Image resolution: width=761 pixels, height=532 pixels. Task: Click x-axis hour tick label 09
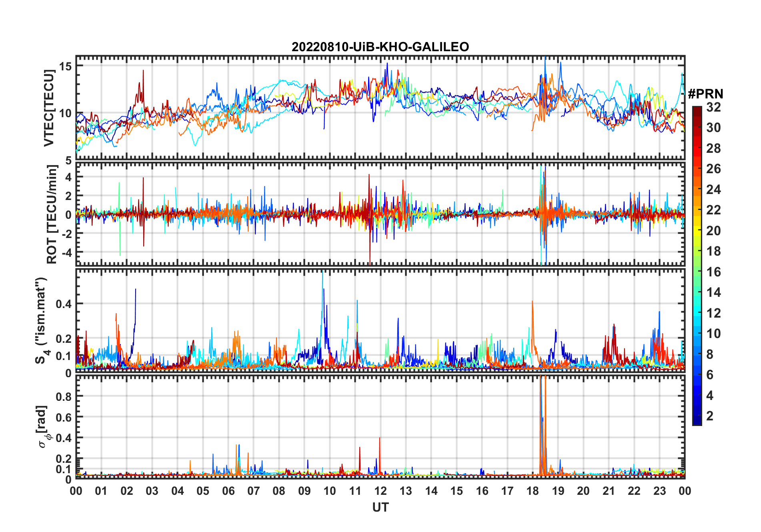pyautogui.click(x=304, y=491)
